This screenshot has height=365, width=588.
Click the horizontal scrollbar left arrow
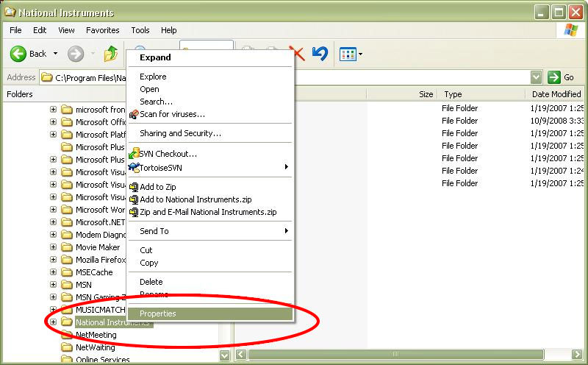pos(241,354)
